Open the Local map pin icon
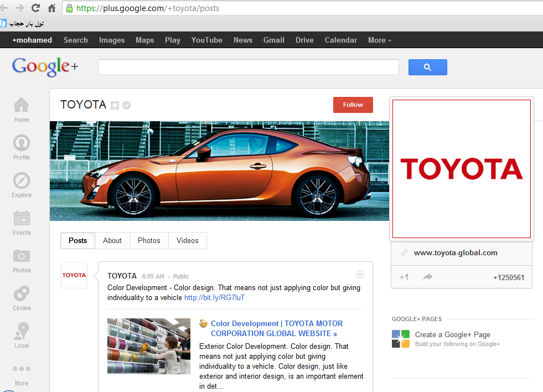Image resolution: width=543 pixels, height=392 pixels. pyautogui.click(x=22, y=331)
